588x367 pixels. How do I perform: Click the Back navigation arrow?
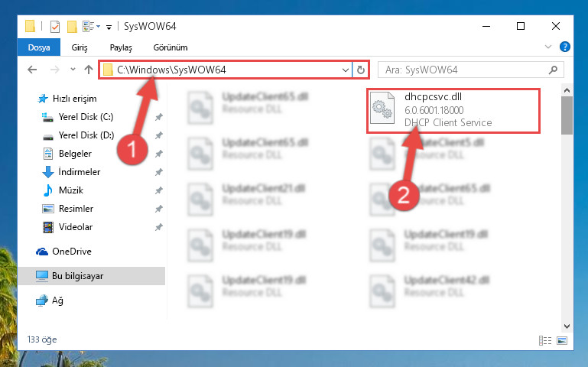coord(33,70)
